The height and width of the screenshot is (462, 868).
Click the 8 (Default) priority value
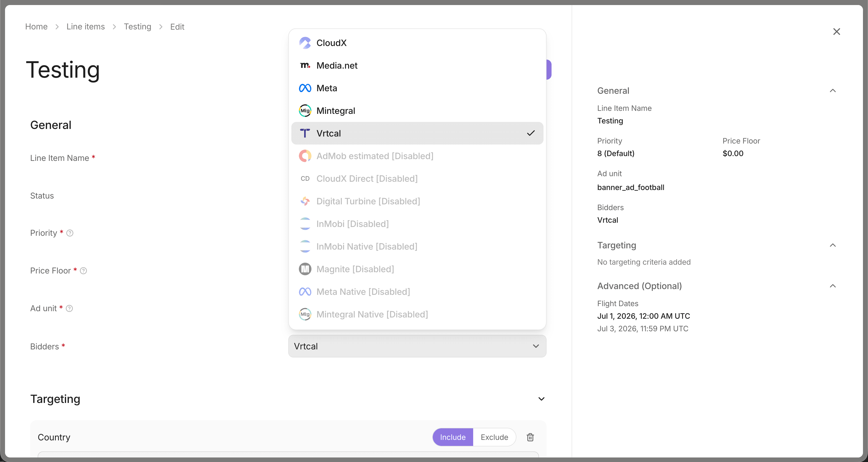(616, 153)
